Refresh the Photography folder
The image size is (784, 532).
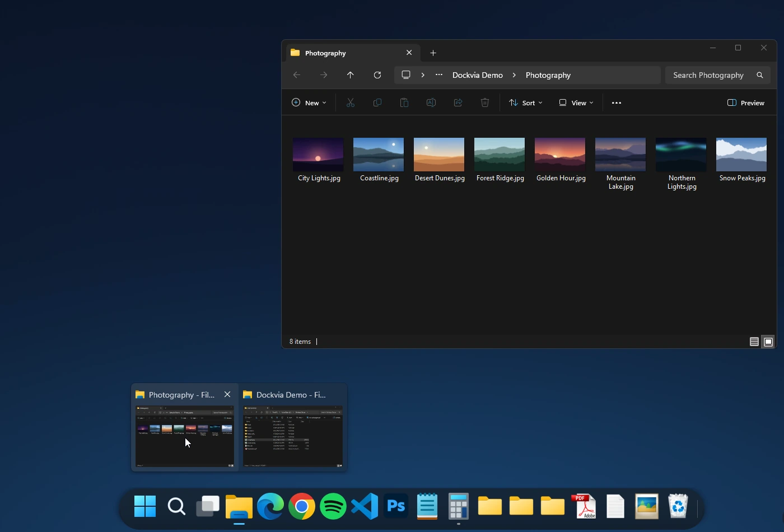click(377, 75)
